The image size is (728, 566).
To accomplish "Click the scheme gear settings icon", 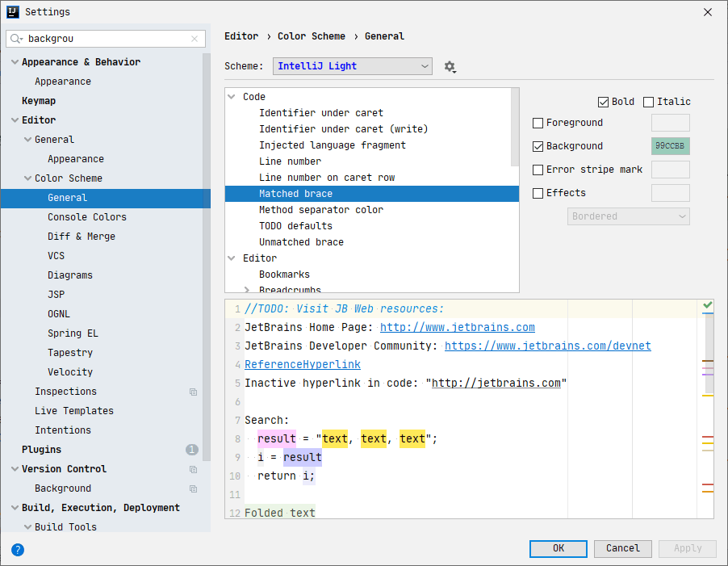I will point(450,66).
